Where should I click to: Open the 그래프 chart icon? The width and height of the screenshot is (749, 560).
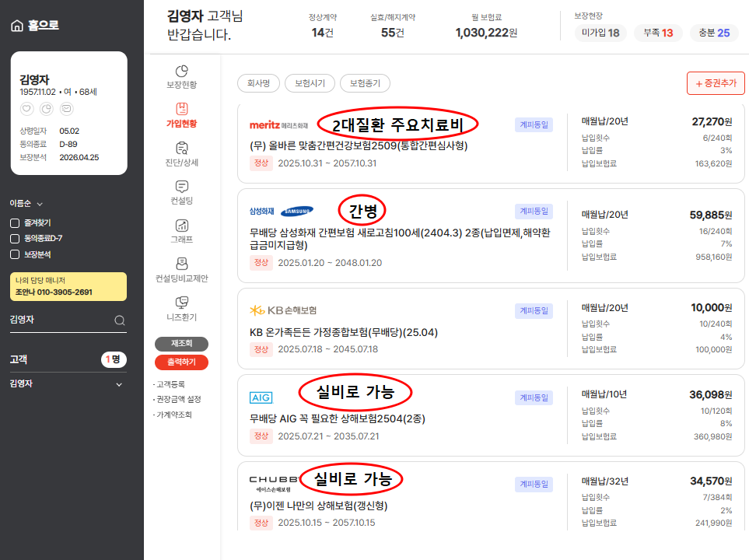click(182, 226)
